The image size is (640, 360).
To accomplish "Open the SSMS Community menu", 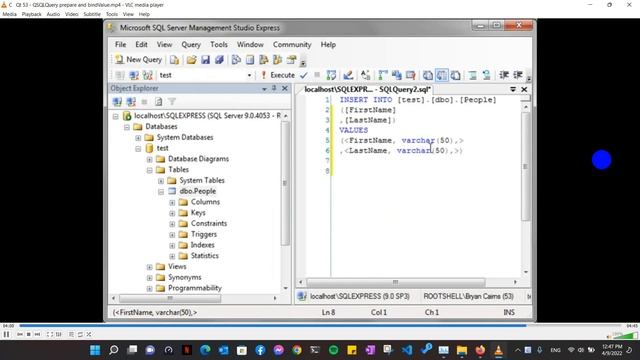I will (292, 44).
